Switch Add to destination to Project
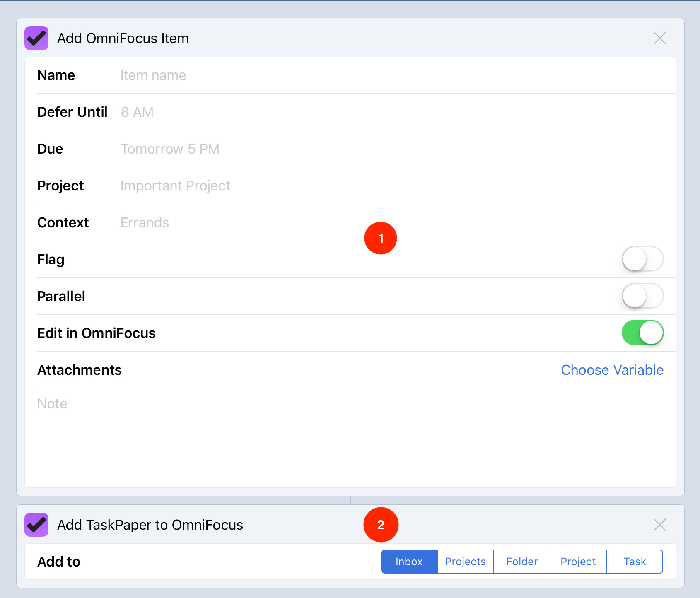 point(578,562)
